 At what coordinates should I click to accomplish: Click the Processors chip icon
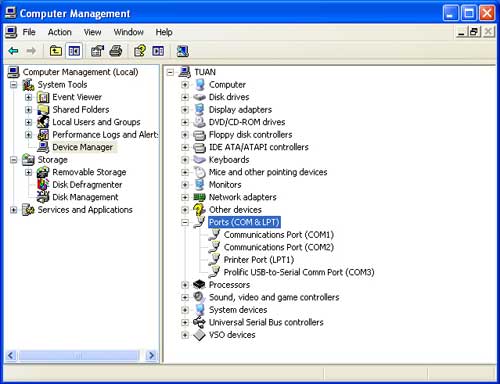[199, 285]
